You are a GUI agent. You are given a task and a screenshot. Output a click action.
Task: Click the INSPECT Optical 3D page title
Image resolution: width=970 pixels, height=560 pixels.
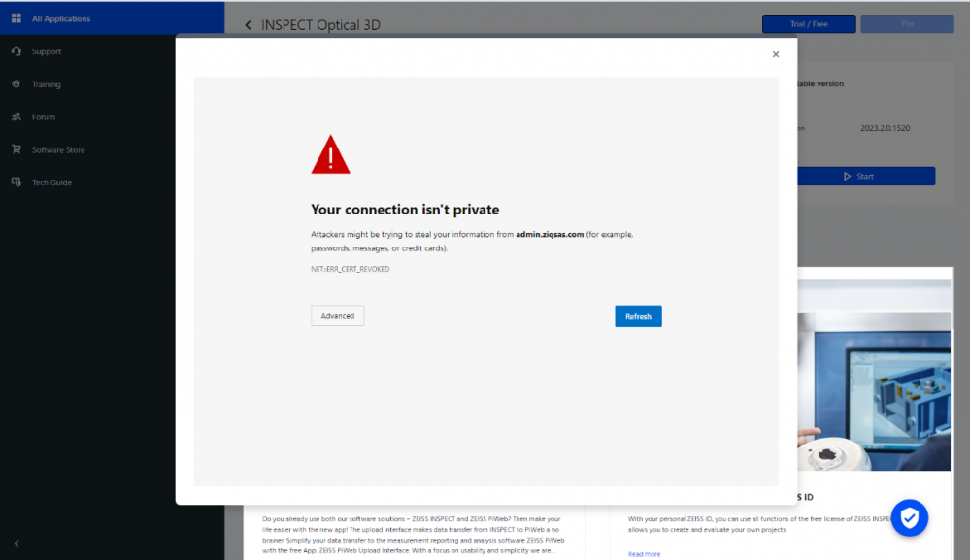(x=320, y=25)
